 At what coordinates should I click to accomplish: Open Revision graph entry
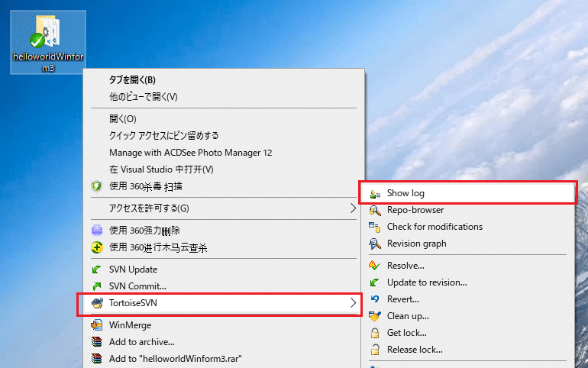tap(417, 244)
